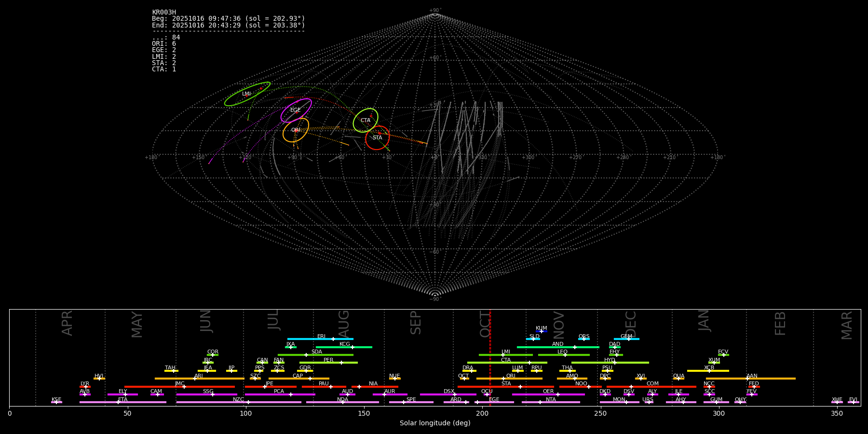The height and width of the screenshot is (434, 868).
Task: Click the XCB shower label in timeline
Action: click(709, 368)
